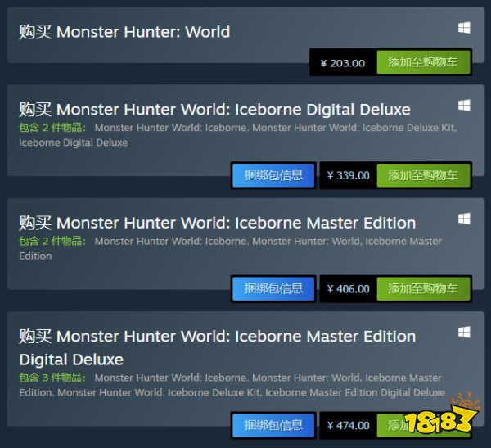Image resolution: width=491 pixels, height=448 pixels.
Task: Click Windows icon on Master Edition Digital Deluxe package
Action: (464, 332)
